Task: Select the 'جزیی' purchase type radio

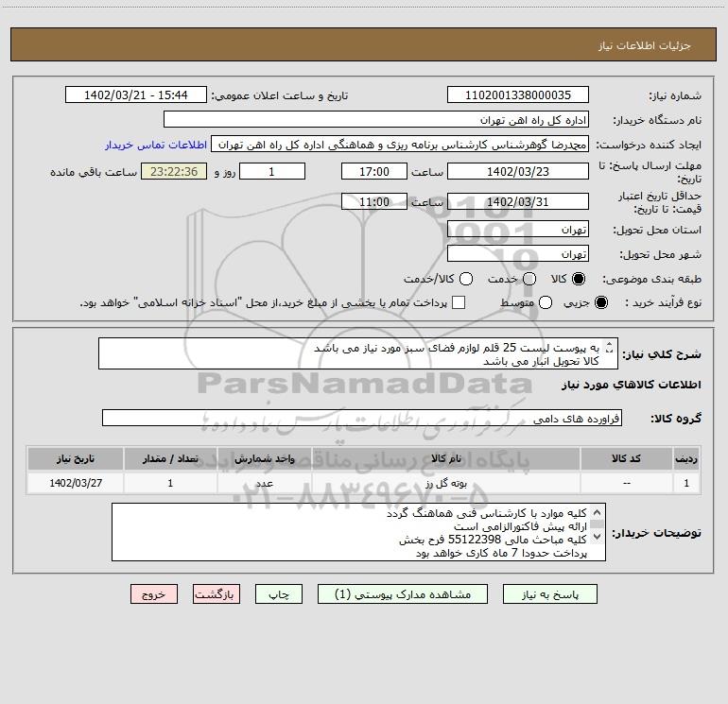Action: click(600, 302)
